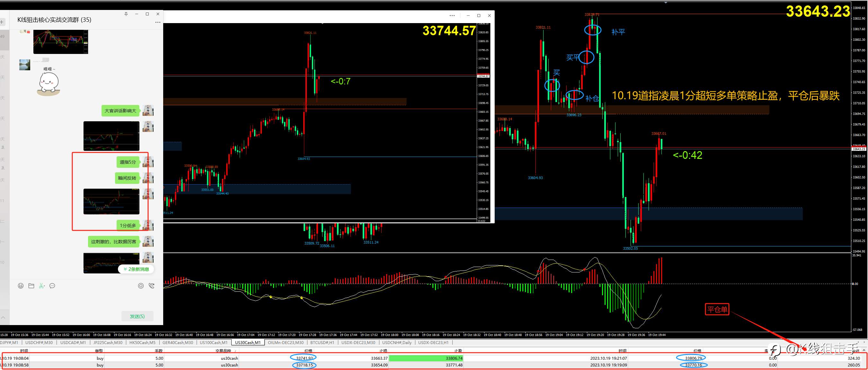
Task: Open chat group info three dots
Action: (158, 22)
